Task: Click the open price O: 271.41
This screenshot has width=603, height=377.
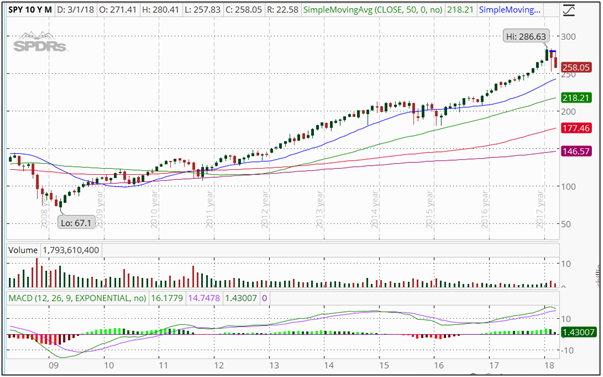Action: pyautogui.click(x=117, y=10)
